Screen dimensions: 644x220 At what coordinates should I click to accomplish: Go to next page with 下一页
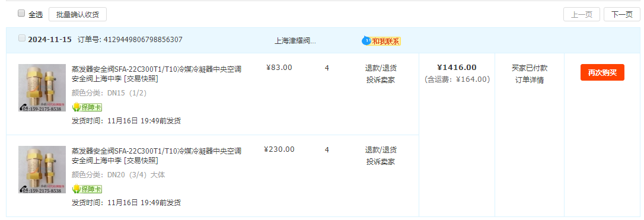point(622,14)
